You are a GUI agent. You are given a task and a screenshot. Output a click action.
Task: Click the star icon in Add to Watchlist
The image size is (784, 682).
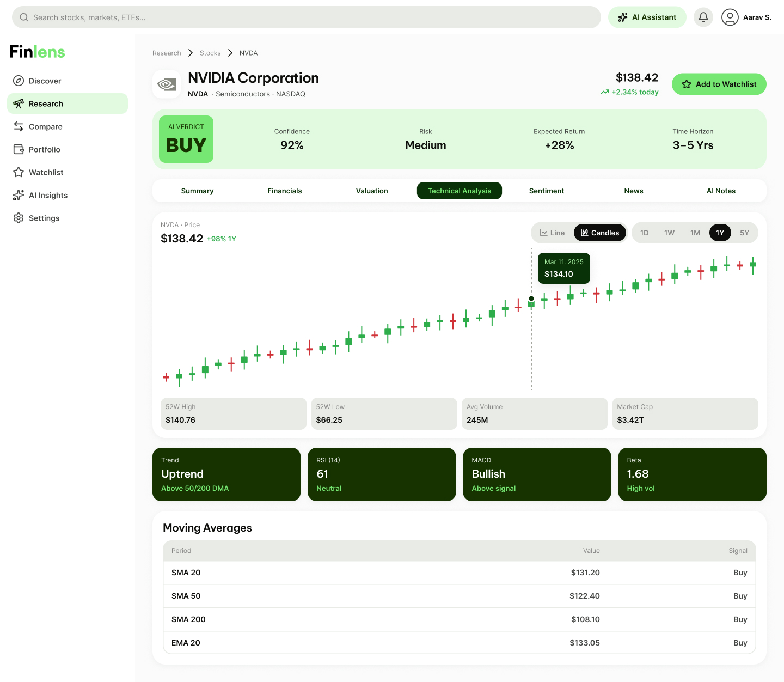[687, 84]
